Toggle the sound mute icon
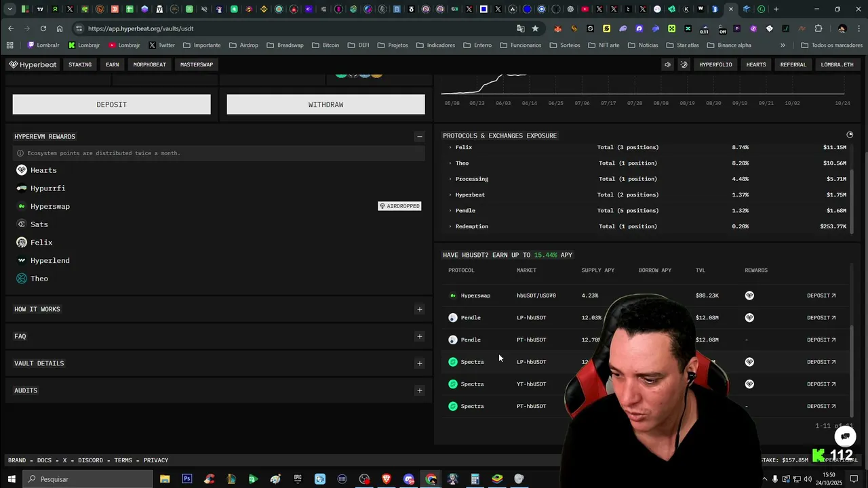Viewport: 868px width, 488px height. tap(667, 64)
